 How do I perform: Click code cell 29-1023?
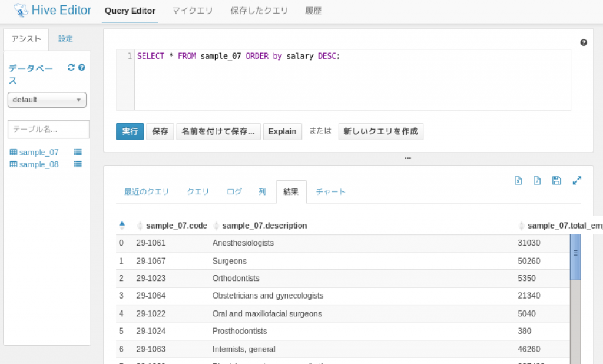(151, 278)
